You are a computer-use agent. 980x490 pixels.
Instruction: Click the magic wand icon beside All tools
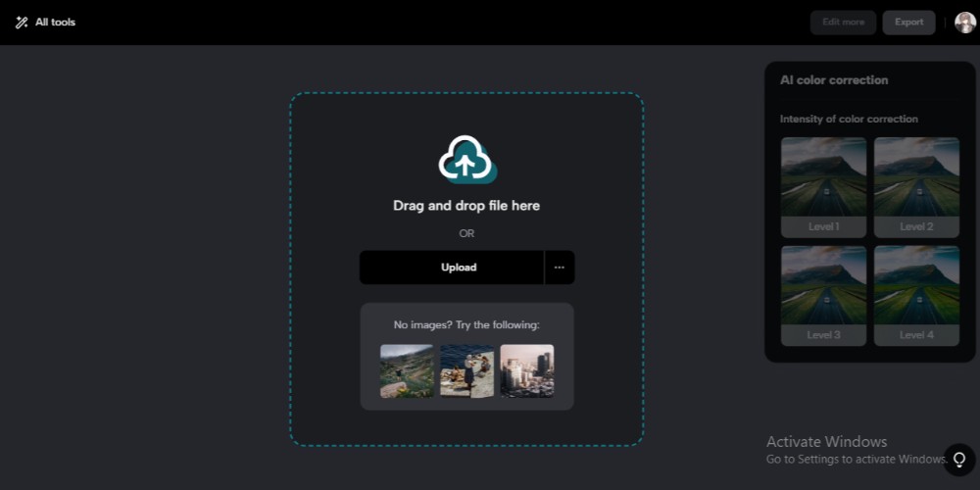[22, 23]
